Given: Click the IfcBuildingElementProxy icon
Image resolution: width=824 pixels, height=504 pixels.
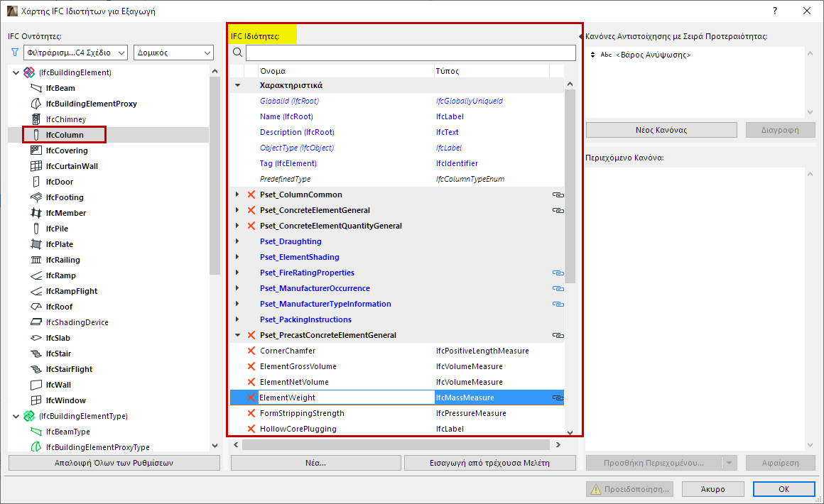Looking at the screenshot, I should pos(36,104).
